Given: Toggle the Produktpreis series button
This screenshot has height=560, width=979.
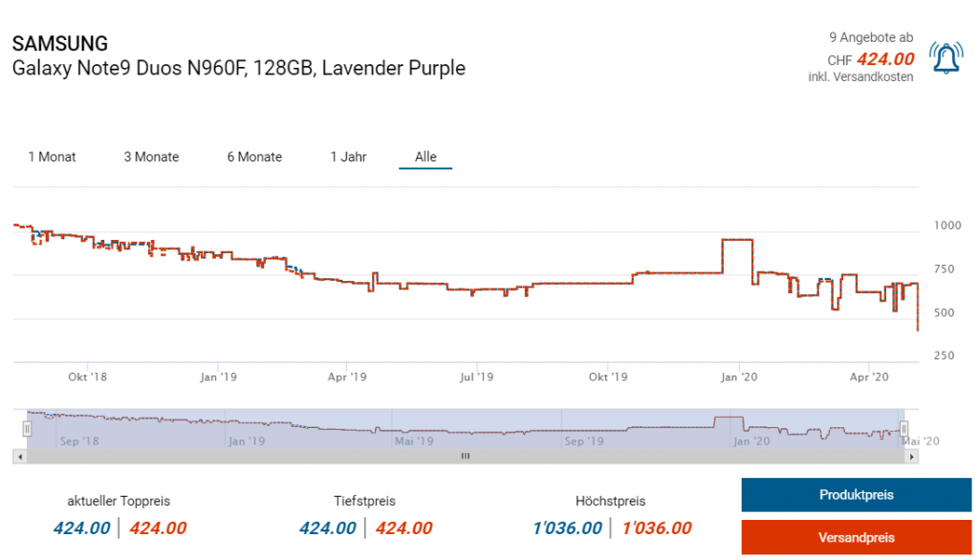Looking at the screenshot, I should 856,495.
